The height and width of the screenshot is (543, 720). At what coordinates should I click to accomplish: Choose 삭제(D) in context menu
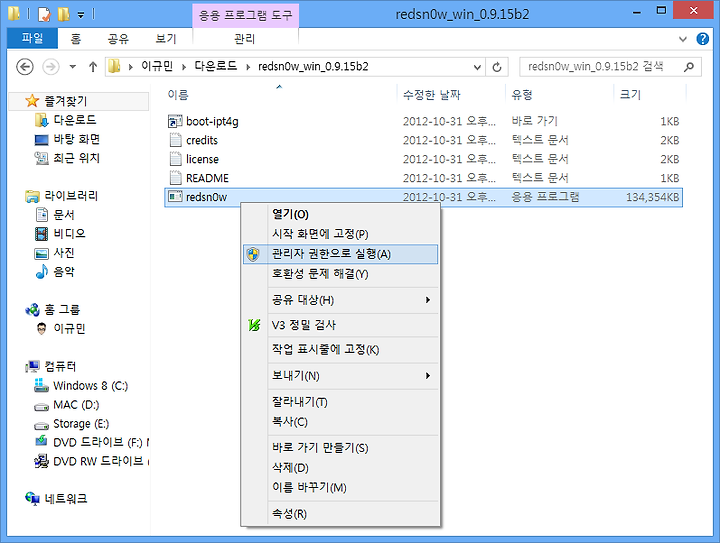click(x=341, y=468)
